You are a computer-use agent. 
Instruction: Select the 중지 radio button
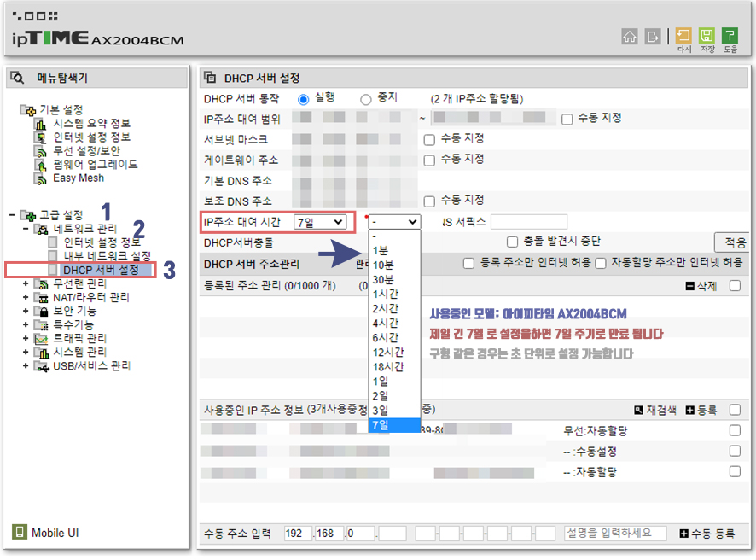click(x=366, y=99)
